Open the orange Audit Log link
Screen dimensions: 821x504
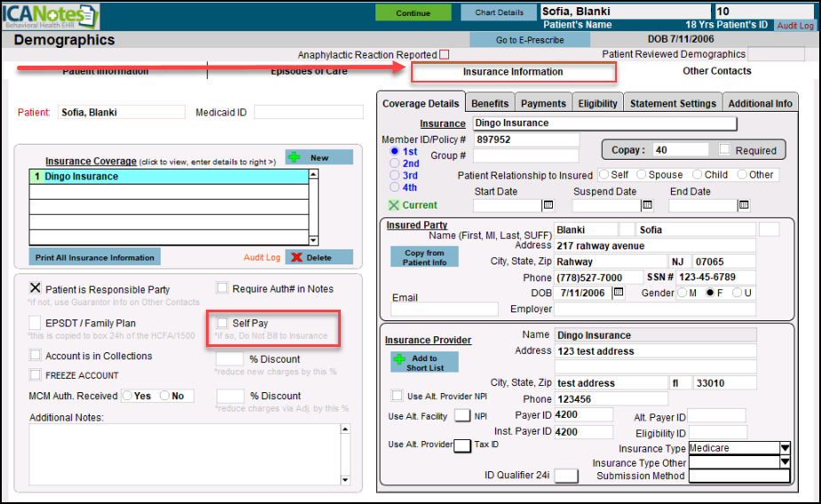click(x=262, y=257)
